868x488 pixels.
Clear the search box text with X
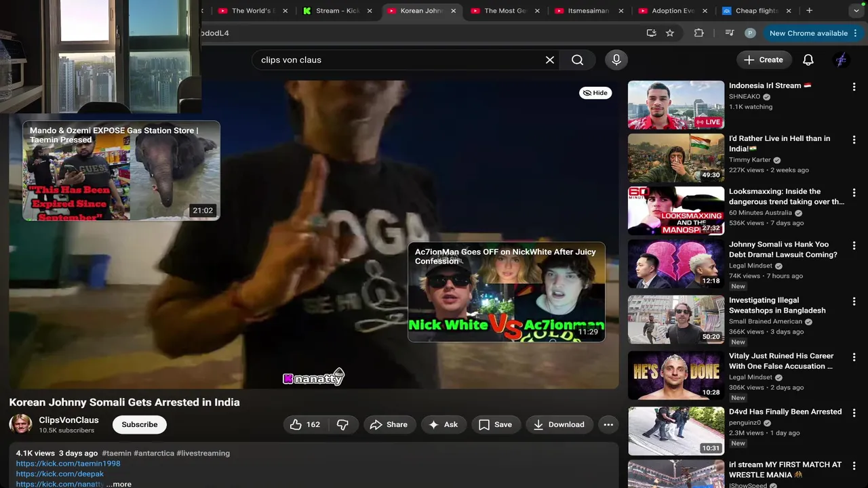point(550,60)
